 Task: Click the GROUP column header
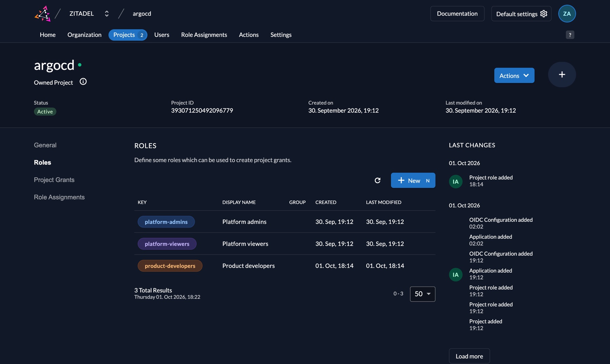pos(298,202)
